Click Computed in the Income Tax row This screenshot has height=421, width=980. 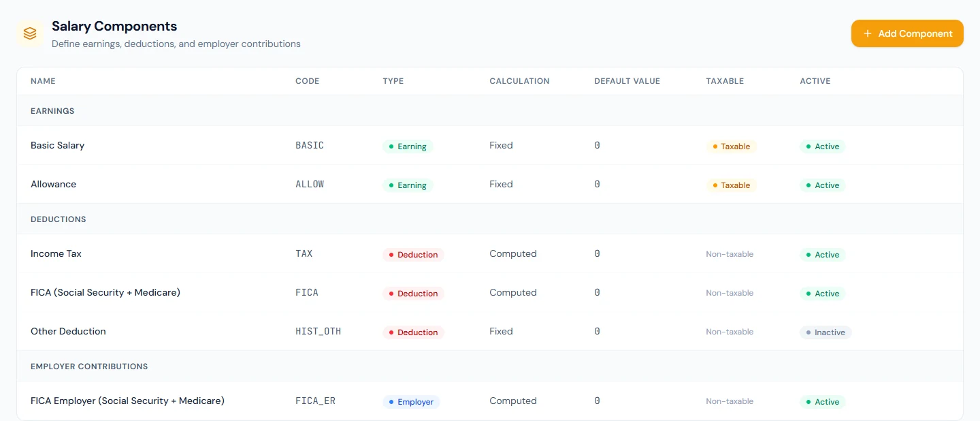(513, 253)
